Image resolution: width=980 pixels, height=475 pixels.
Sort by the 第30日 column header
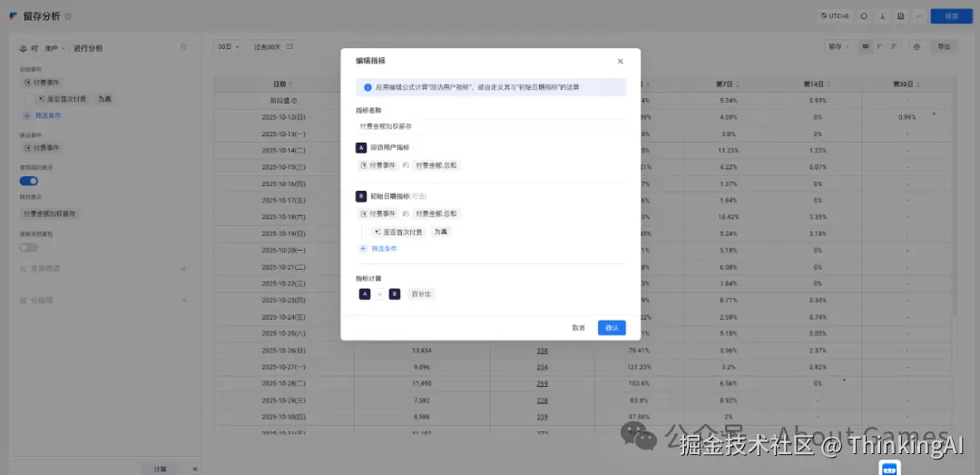click(907, 84)
